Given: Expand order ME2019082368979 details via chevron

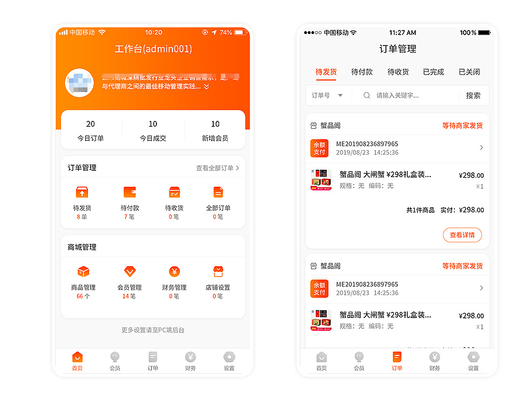Looking at the screenshot, I should point(483,148).
